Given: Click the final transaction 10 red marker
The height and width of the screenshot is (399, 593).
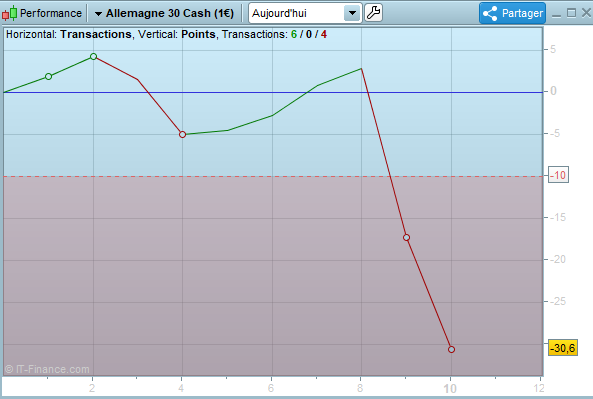Looking at the screenshot, I should (451, 349).
